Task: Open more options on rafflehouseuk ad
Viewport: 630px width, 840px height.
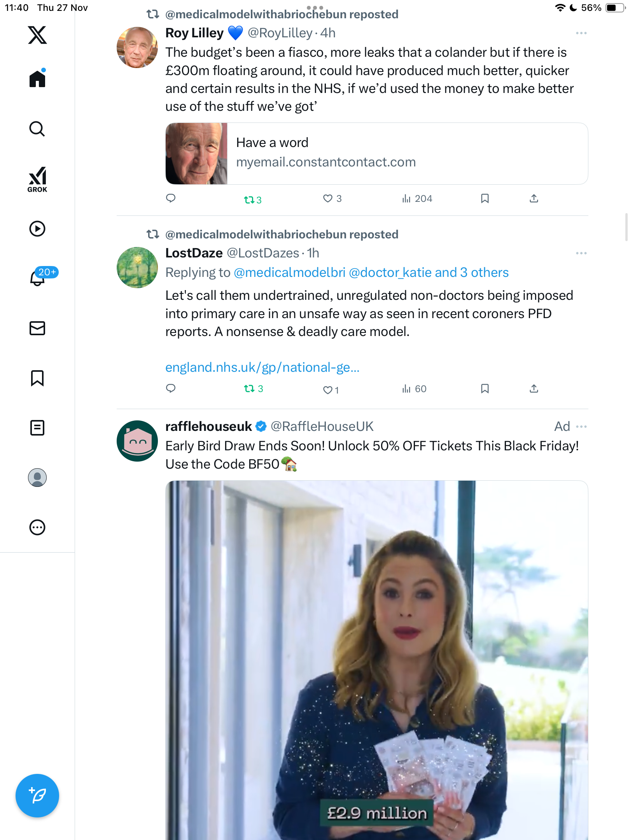Action: 581,427
